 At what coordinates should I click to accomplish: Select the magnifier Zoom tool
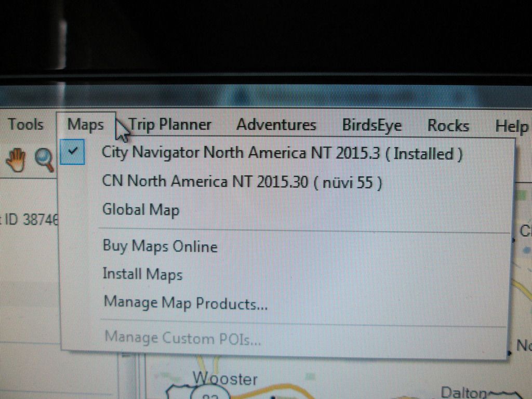click(45, 159)
